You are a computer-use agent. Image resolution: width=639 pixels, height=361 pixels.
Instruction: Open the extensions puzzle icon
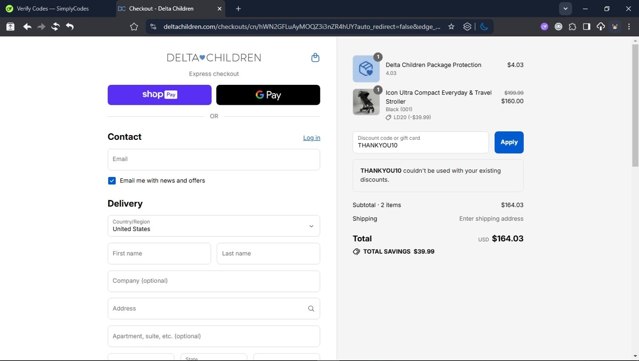click(x=572, y=26)
